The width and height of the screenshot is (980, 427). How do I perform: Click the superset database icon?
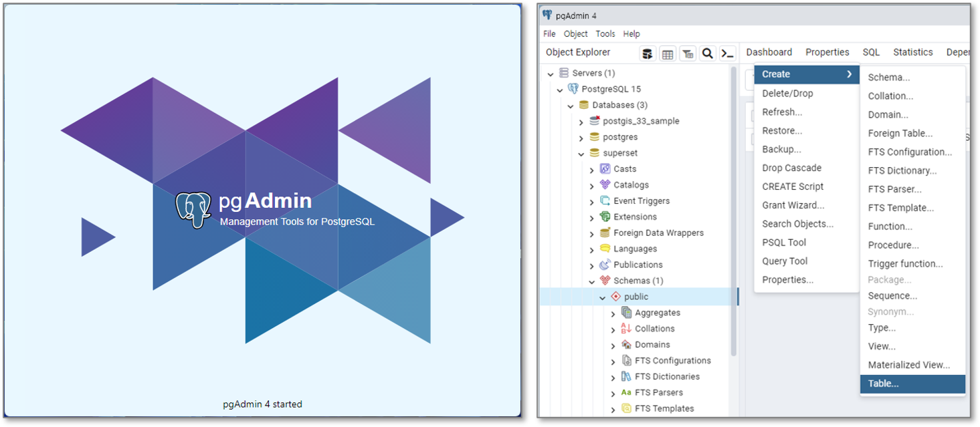click(595, 153)
